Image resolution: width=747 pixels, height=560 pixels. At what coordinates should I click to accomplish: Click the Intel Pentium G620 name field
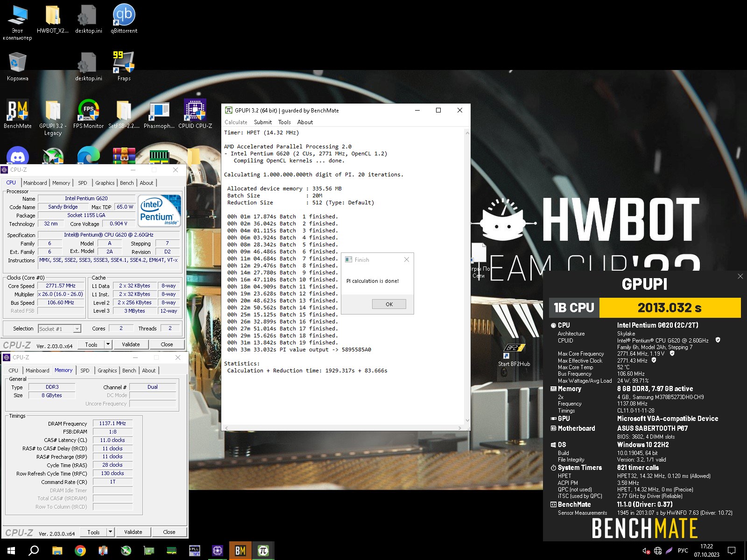[x=86, y=198]
